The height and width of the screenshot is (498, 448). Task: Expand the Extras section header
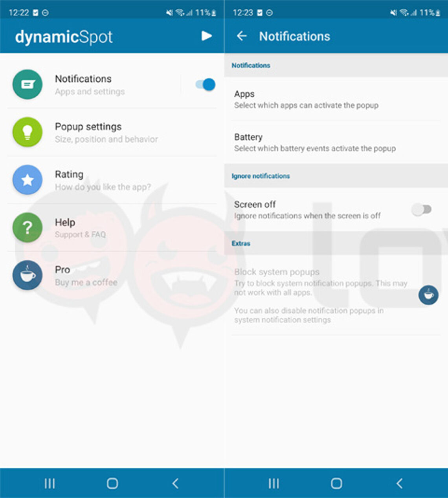click(x=241, y=243)
